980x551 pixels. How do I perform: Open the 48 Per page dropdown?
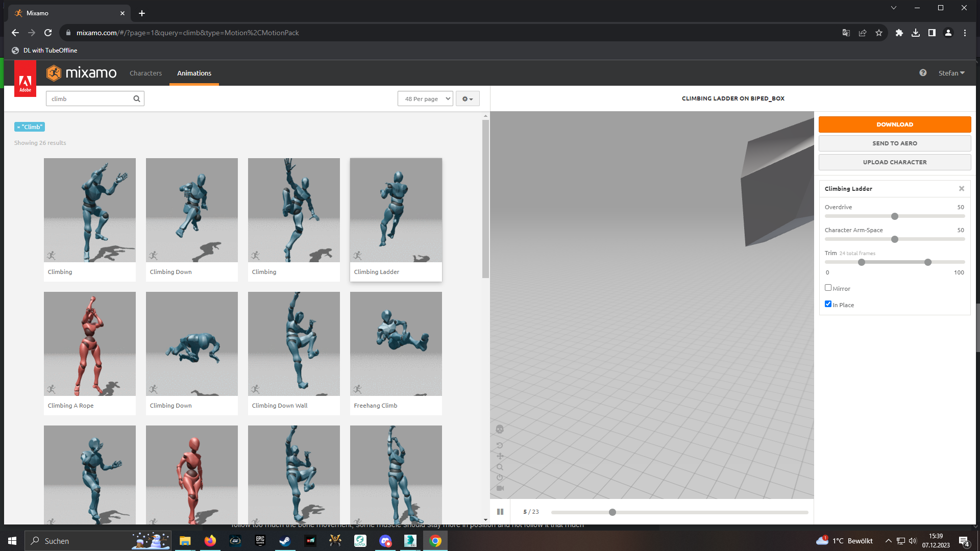[425, 99]
